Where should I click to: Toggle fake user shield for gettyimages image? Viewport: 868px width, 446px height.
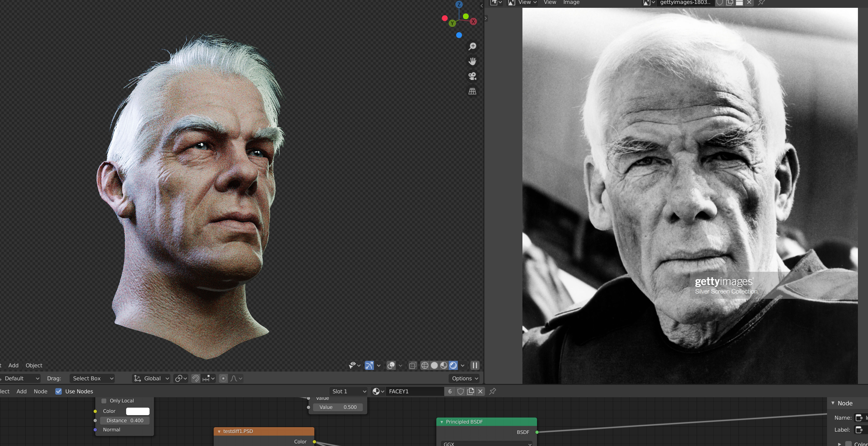pyautogui.click(x=719, y=3)
